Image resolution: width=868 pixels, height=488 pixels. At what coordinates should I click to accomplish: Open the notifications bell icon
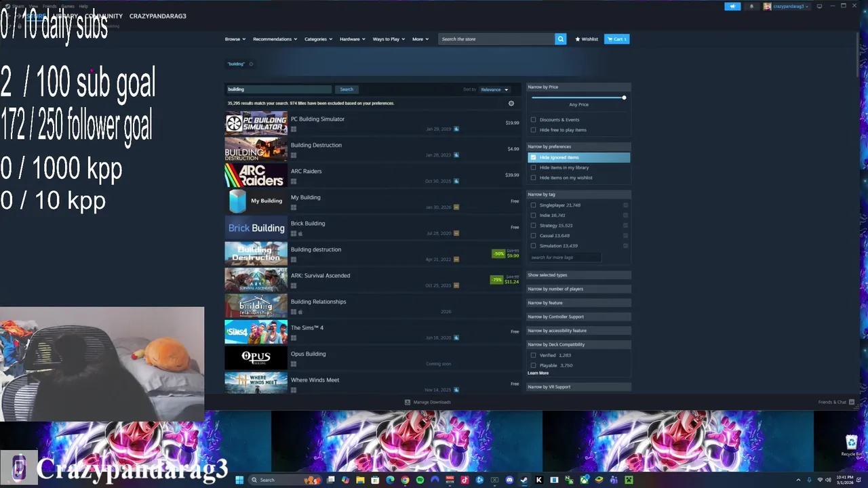pyautogui.click(x=751, y=6)
